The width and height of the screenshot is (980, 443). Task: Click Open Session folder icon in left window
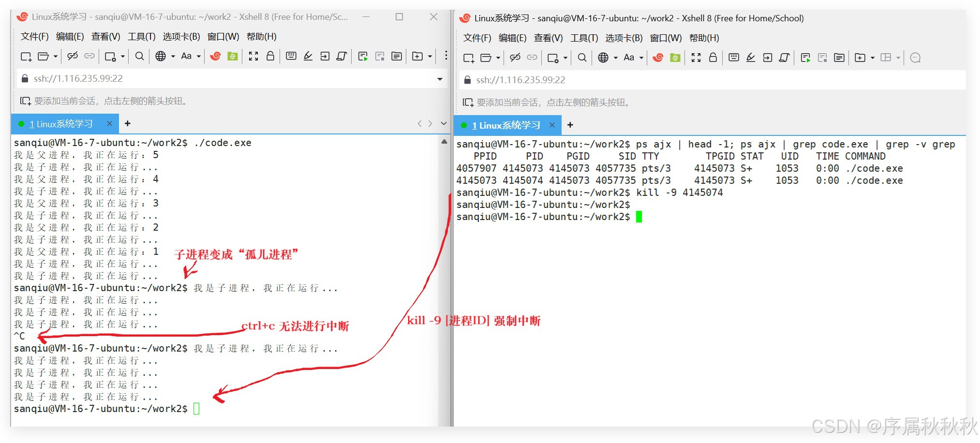pyautogui.click(x=44, y=57)
